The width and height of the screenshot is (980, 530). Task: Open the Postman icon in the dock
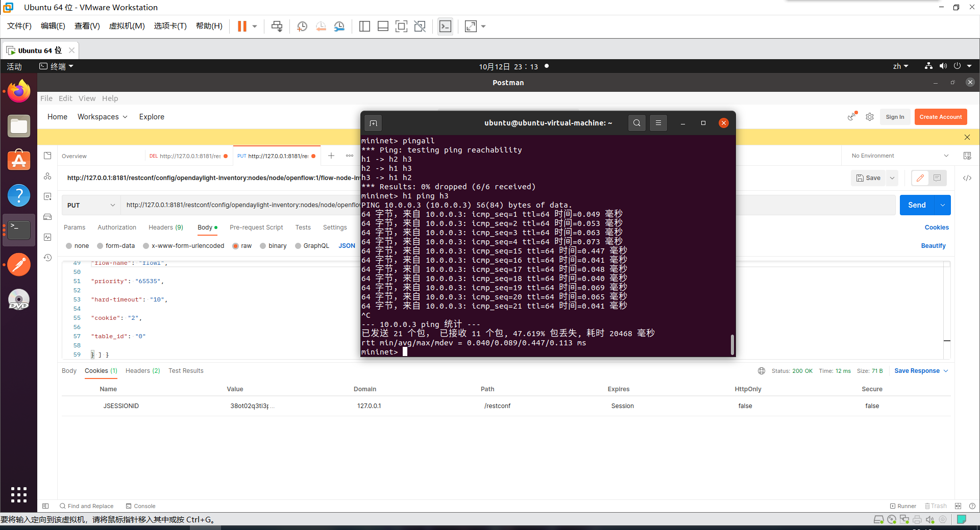click(19, 265)
